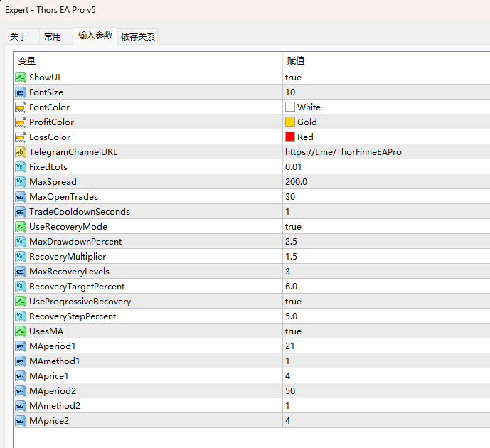Image resolution: width=490 pixels, height=448 pixels.
Task: Select the MAperiod2 value 50
Action: click(290, 391)
